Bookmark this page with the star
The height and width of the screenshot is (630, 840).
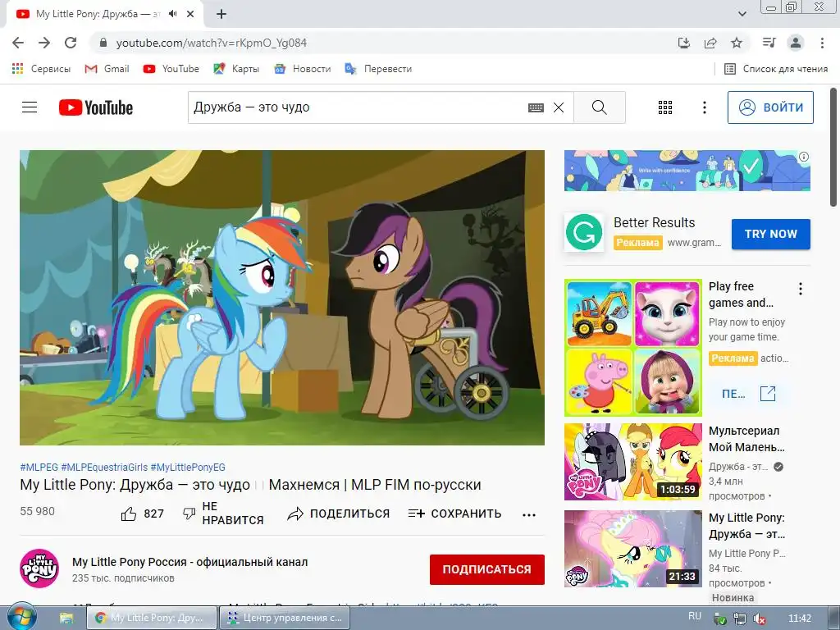click(x=737, y=43)
